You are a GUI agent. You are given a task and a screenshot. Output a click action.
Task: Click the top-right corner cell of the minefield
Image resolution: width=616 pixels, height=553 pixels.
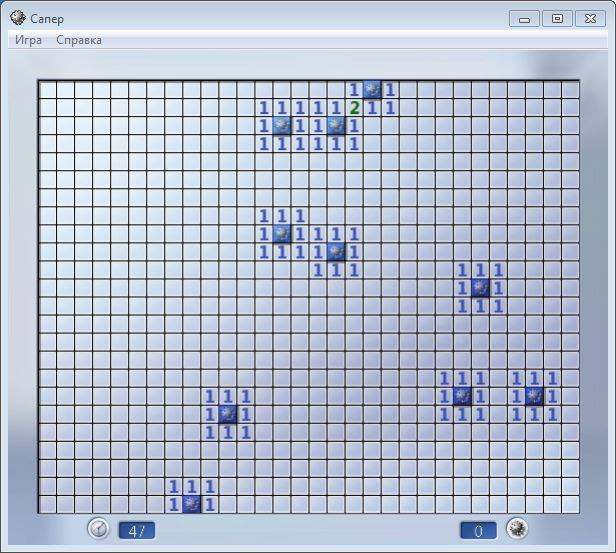tap(570, 90)
